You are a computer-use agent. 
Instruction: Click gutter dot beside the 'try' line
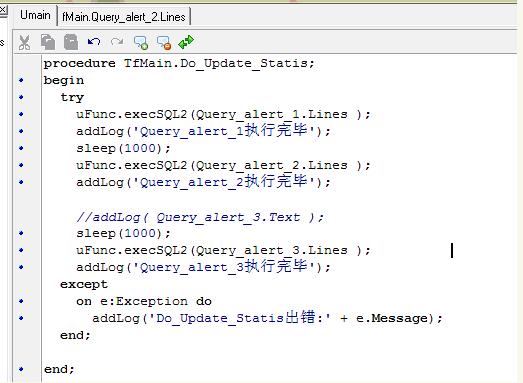coord(22,97)
